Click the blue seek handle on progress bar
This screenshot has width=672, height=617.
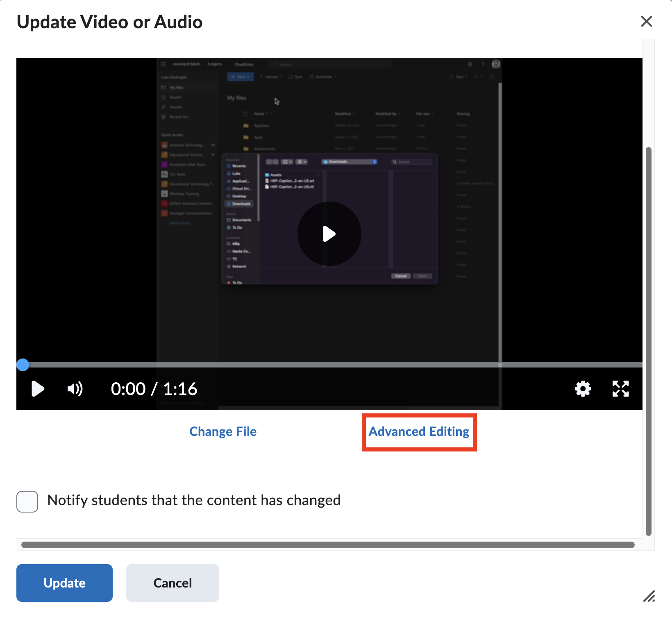(x=23, y=365)
